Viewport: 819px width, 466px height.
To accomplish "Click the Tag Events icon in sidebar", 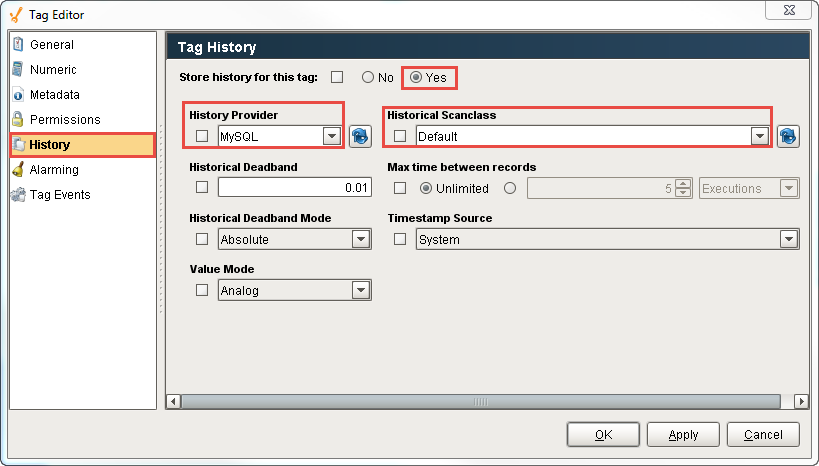I will tap(18, 195).
